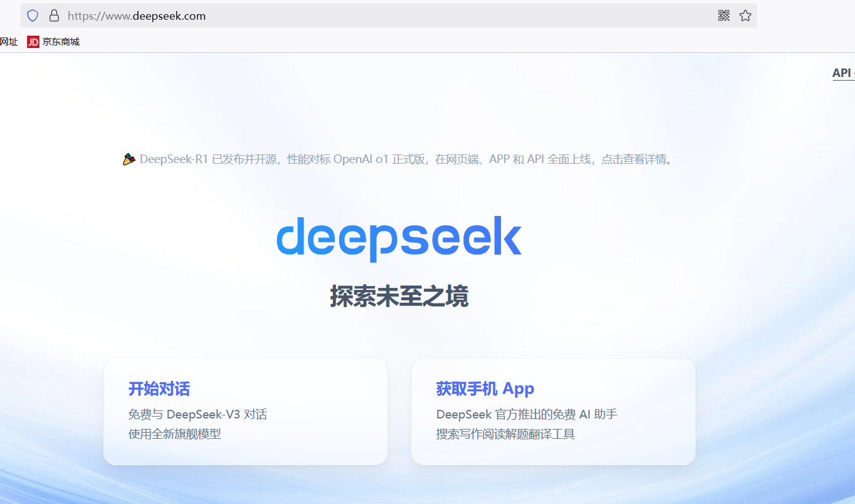Open the 获取手机 App card title

click(x=485, y=389)
